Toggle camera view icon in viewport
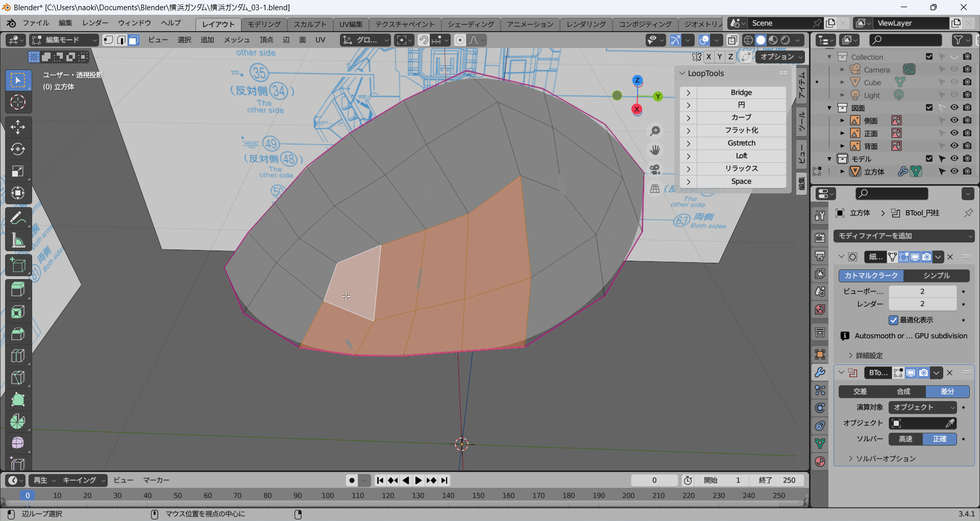Image resolution: width=980 pixels, height=521 pixels. pyautogui.click(x=655, y=169)
